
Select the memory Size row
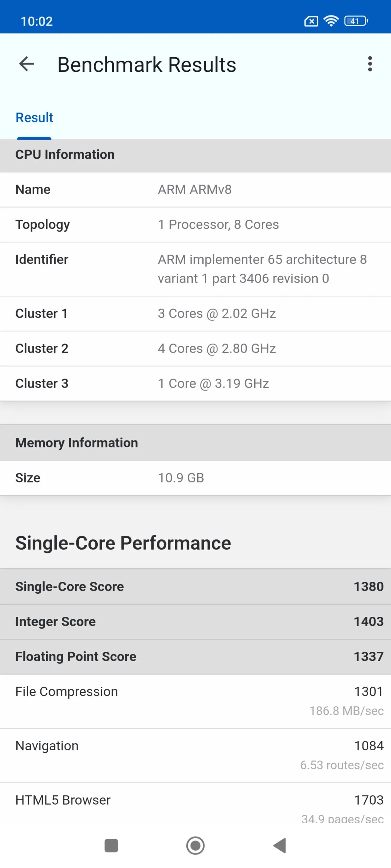195,478
